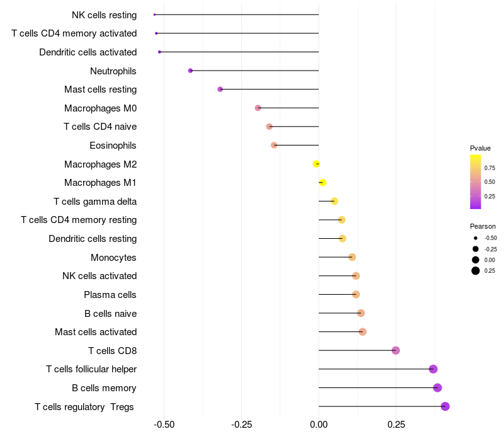Click the 0.25 x-axis tick label
This screenshot has width=504, height=441.
click(396, 425)
